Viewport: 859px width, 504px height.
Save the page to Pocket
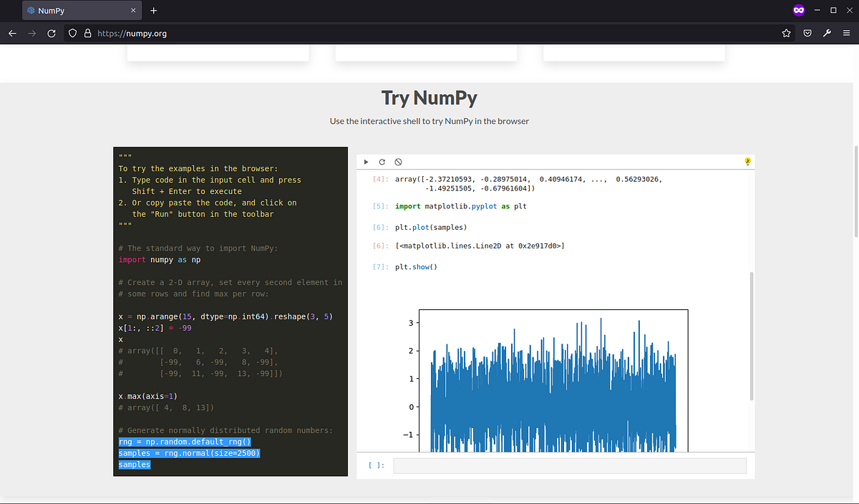(807, 33)
